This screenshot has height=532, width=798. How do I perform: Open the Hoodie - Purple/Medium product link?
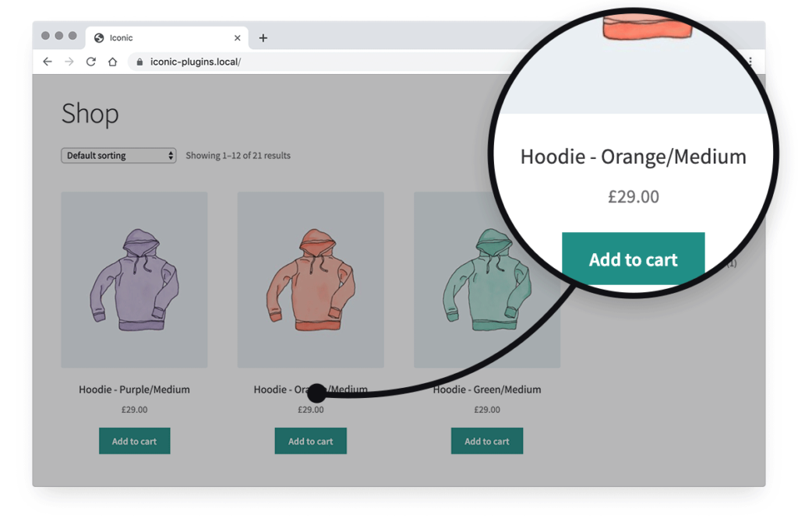click(x=134, y=389)
